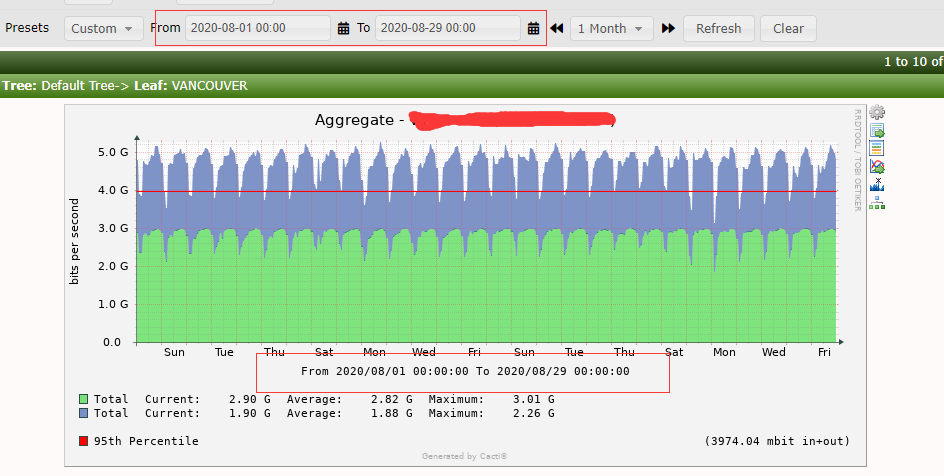
Task: Click the blue spike kill icon
Action: point(877,184)
